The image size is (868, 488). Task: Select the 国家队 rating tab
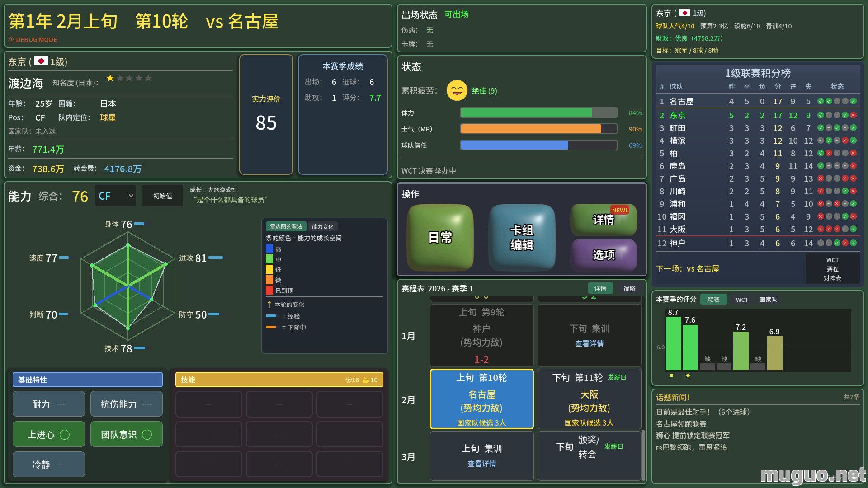click(768, 299)
